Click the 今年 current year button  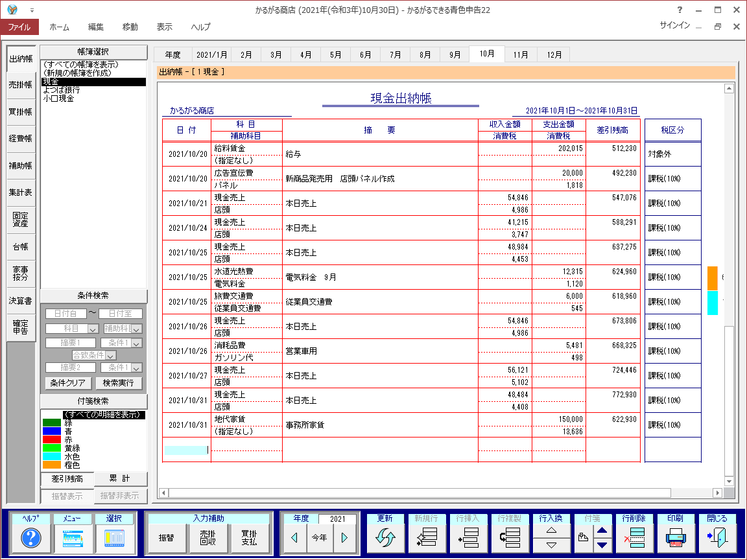320,538
